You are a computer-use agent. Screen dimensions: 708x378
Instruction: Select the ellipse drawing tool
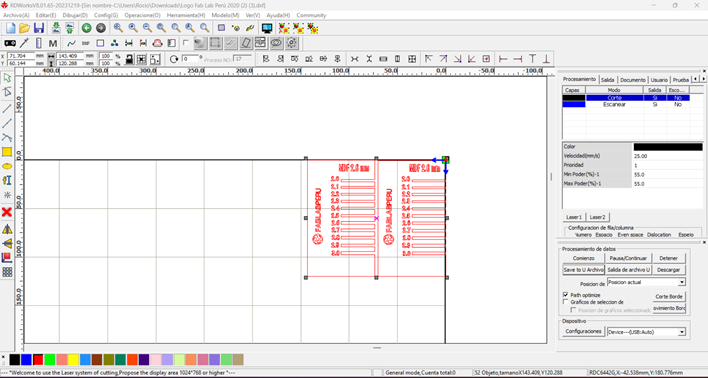coord(7,166)
